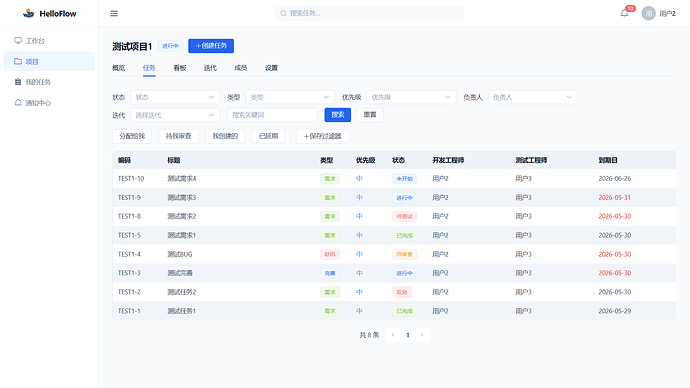The height and width of the screenshot is (388, 690).
Task: Switch to the 成员 tab
Action: coord(240,68)
